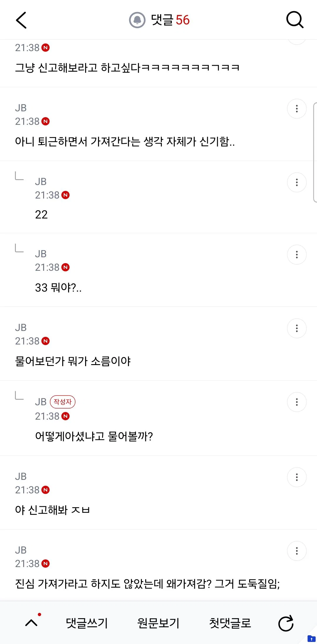Select 원문보기 to view original post
This screenshot has width=317, height=644.
pyautogui.click(x=158, y=623)
